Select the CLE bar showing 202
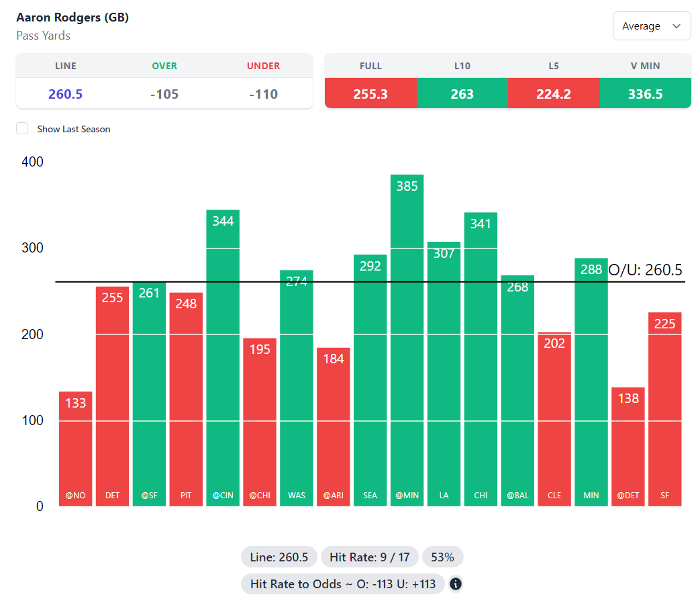This screenshot has width=700, height=601. pyautogui.click(x=554, y=419)
